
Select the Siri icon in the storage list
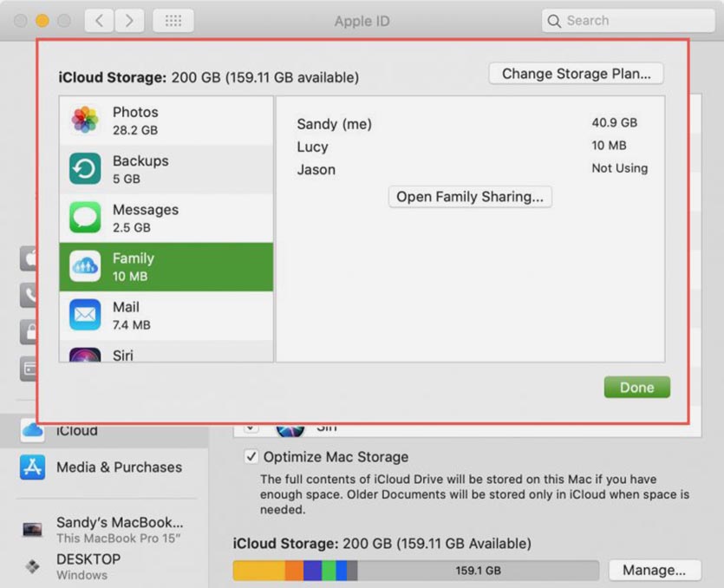pos(85,355)
